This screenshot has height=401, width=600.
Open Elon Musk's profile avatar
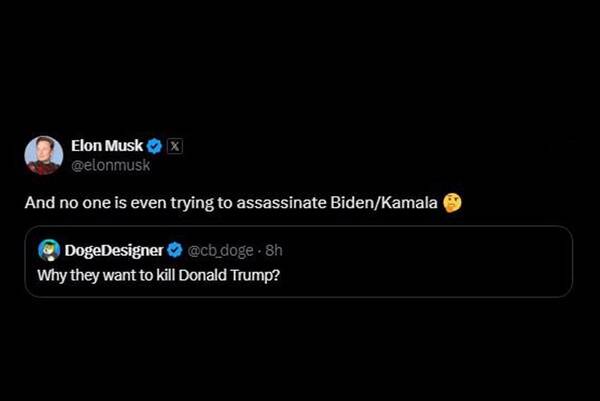pos(44,155)
